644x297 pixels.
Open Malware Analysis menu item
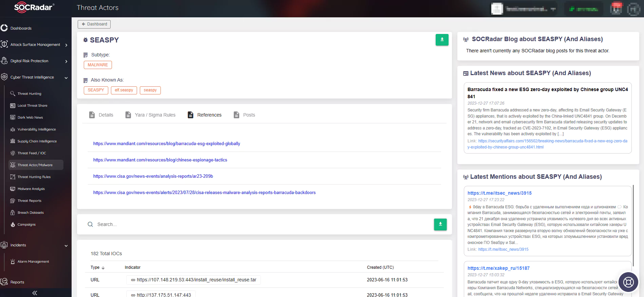[31, 189]
